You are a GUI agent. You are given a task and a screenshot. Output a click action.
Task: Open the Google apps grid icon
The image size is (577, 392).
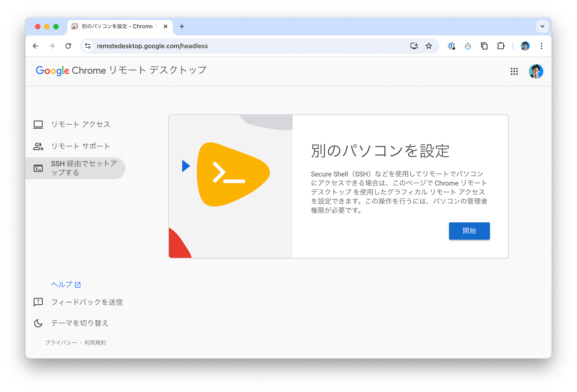(514, 71)
